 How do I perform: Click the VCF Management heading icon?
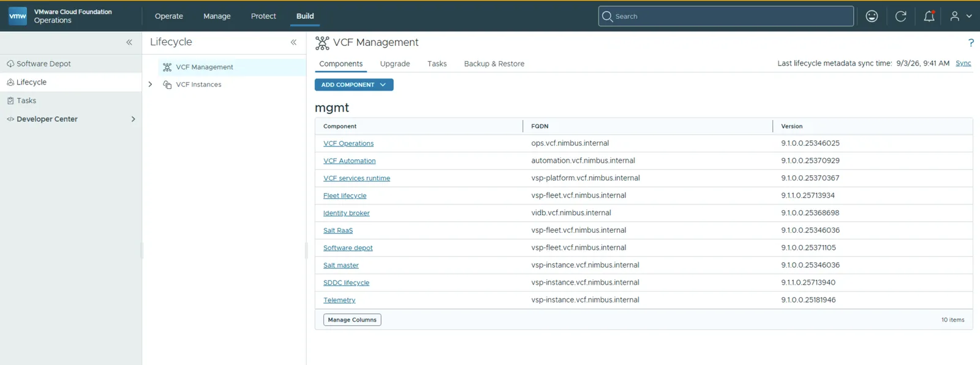pos(322,43)
